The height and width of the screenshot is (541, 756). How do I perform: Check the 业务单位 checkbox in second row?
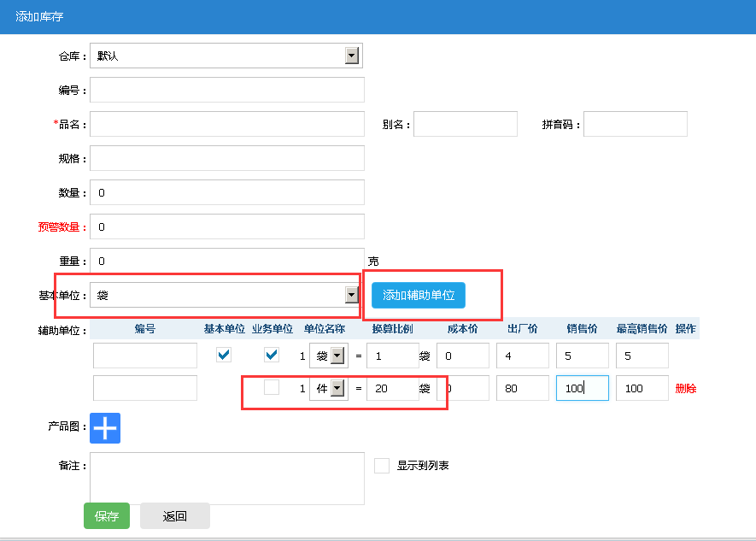click(x=272, y=387)
